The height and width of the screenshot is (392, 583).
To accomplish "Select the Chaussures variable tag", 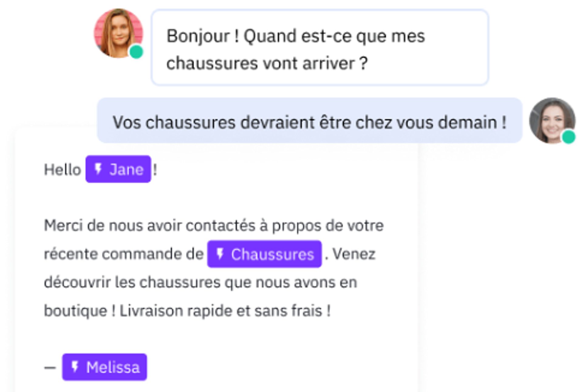I will tap(264, 254).
